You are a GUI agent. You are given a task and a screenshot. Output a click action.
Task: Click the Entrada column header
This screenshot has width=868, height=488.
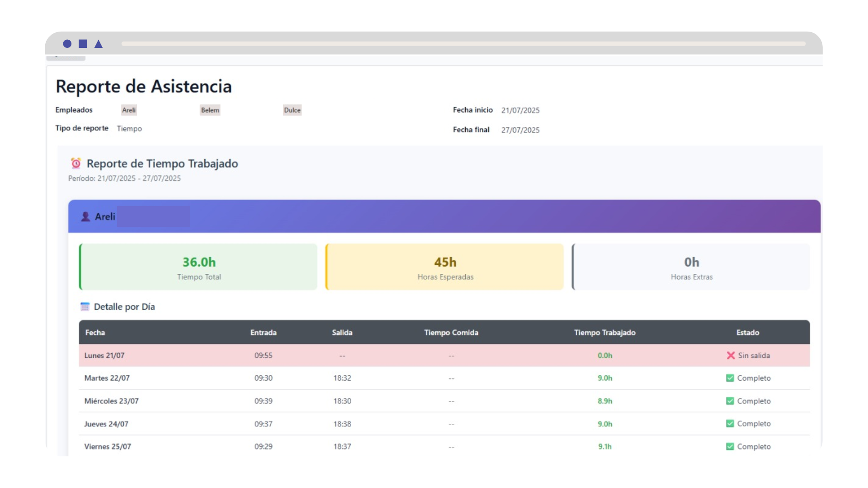point(263,333)
